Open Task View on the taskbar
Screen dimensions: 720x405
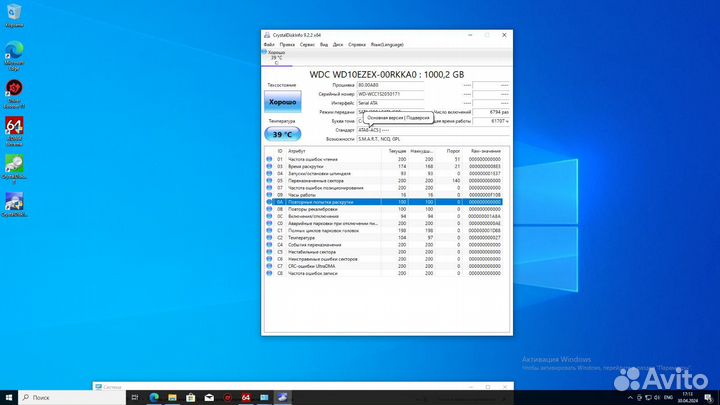tap(135, 397)
